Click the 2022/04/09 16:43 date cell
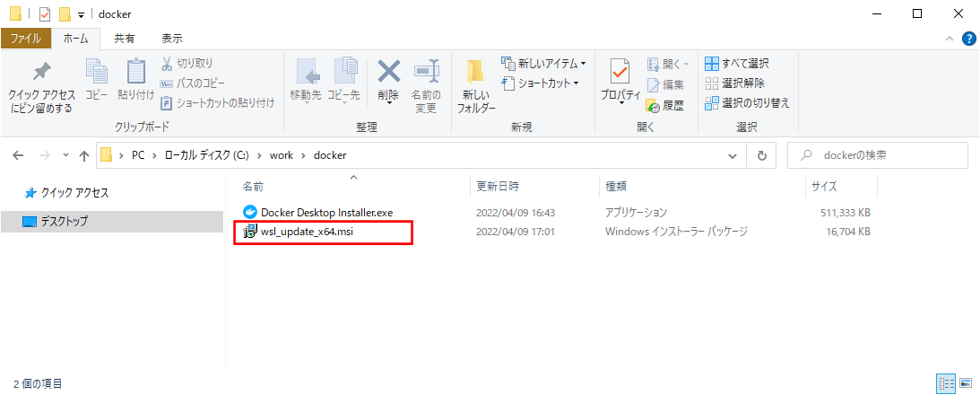Screen dimensions: 980x395 pyautogui.click(x=516, y=212)
